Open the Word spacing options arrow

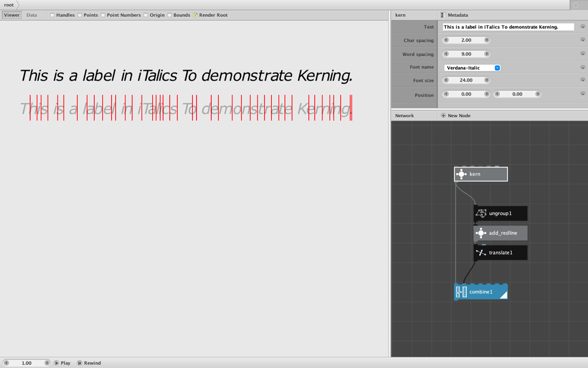[583, 54]
